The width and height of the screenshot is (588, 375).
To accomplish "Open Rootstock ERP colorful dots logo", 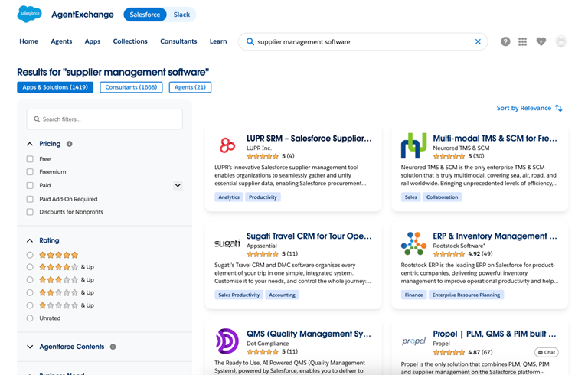I will 413,243.
